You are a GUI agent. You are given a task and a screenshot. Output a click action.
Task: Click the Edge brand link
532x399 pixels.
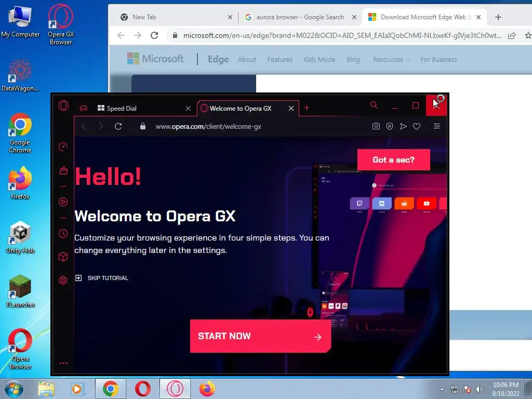218,59
